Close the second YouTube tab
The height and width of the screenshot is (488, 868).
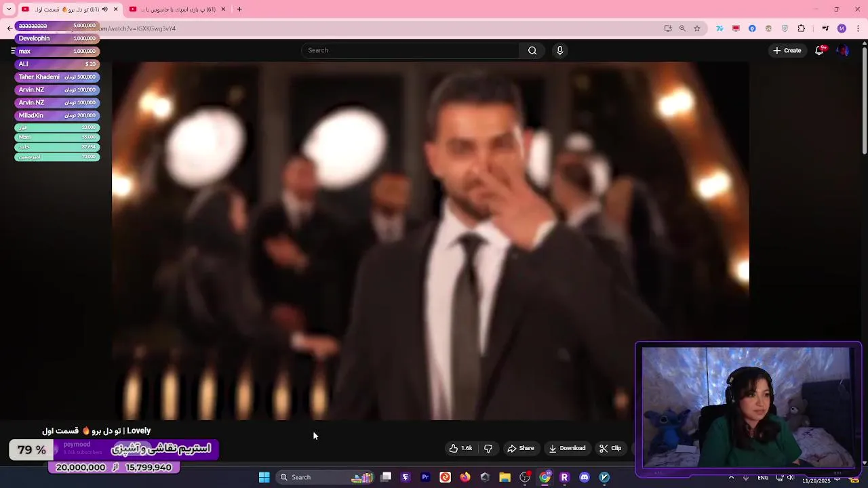click(223, 9)
